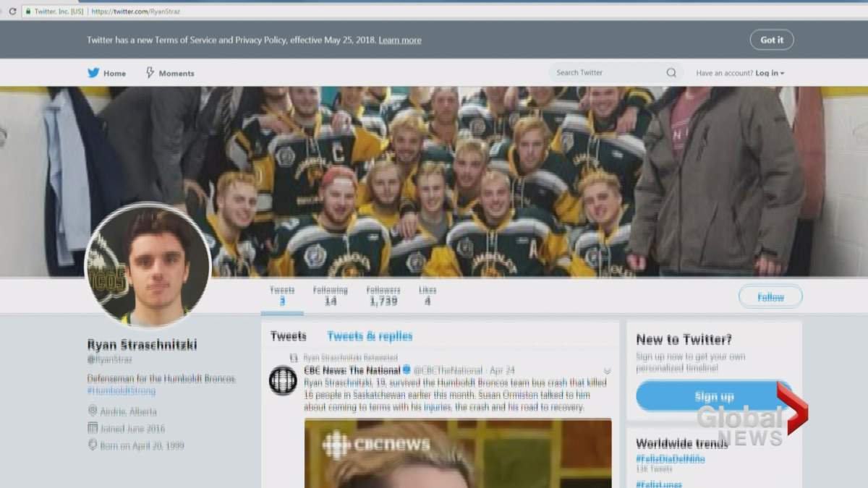Click 'Defenseman for the Humboldt Broncos' bio
The height and width of the screenshot is (488, 868).
pos(161,379)
